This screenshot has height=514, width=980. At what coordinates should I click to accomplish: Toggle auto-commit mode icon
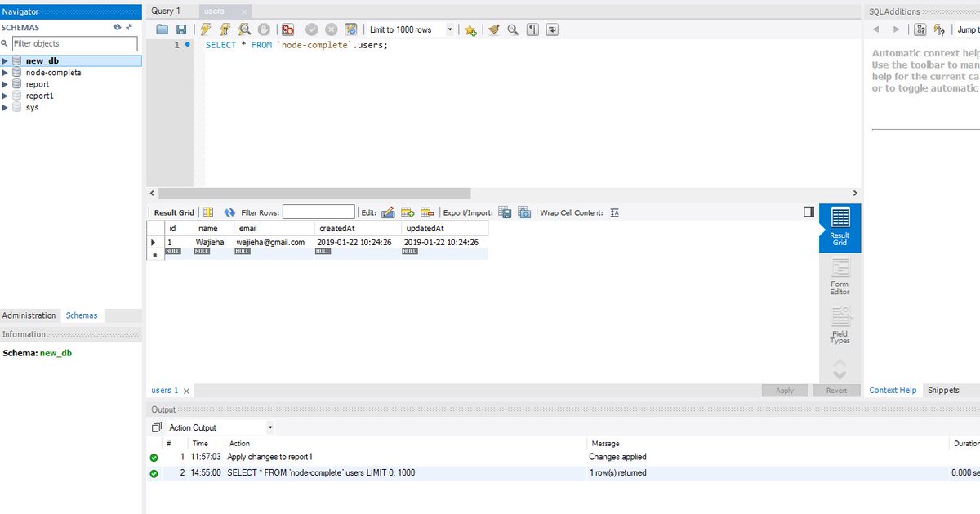pyautogui.click(x=351, y=29)
